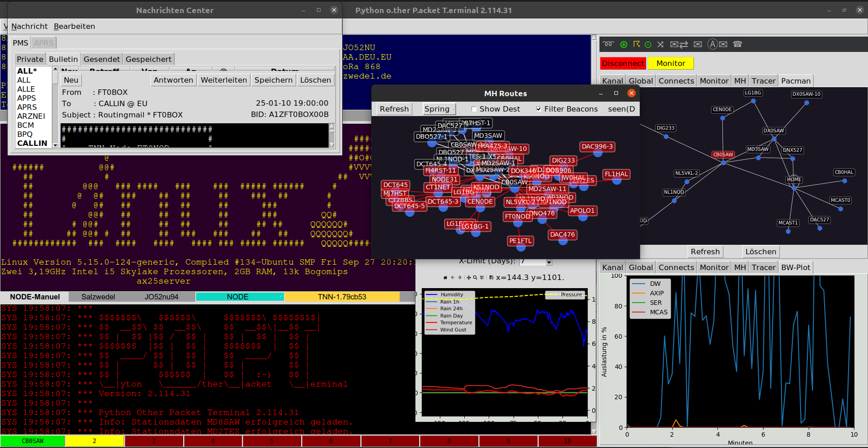Click Löschen in Nachrichten Center

click(x=316, y=80)
